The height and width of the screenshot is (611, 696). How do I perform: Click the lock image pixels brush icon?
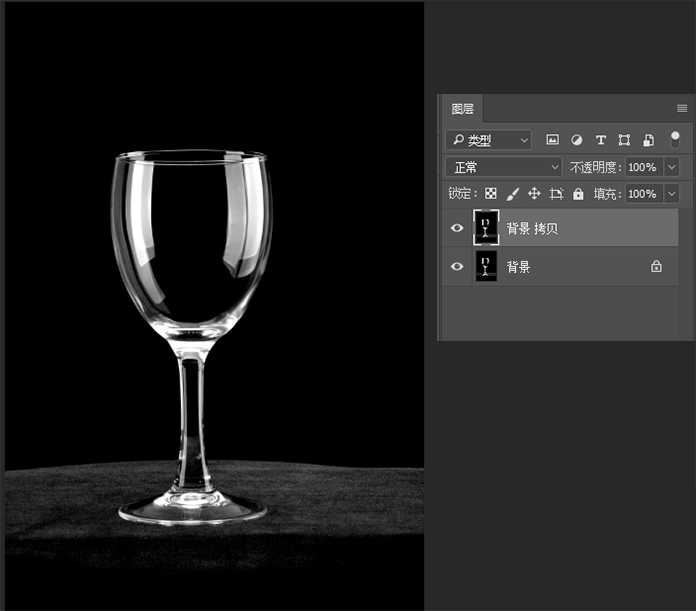[512, 194]
